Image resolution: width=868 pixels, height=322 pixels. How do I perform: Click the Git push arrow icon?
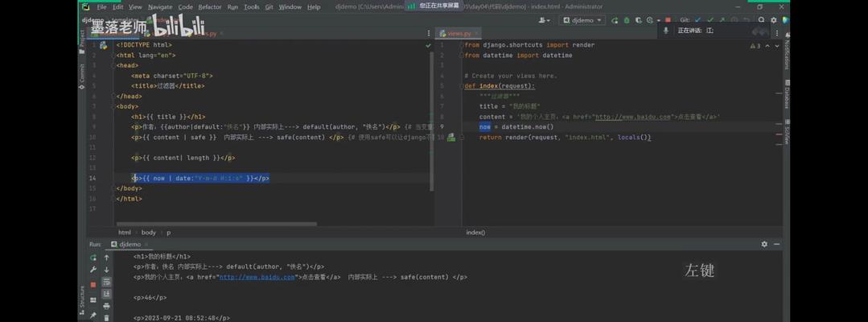pos(722,20)
